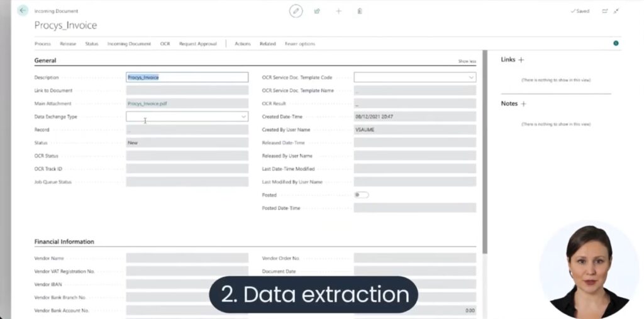Click the main page vertical scrollbar
This screenshot has width=644, height=319.
pyautogui.click(x=485, y=152)
